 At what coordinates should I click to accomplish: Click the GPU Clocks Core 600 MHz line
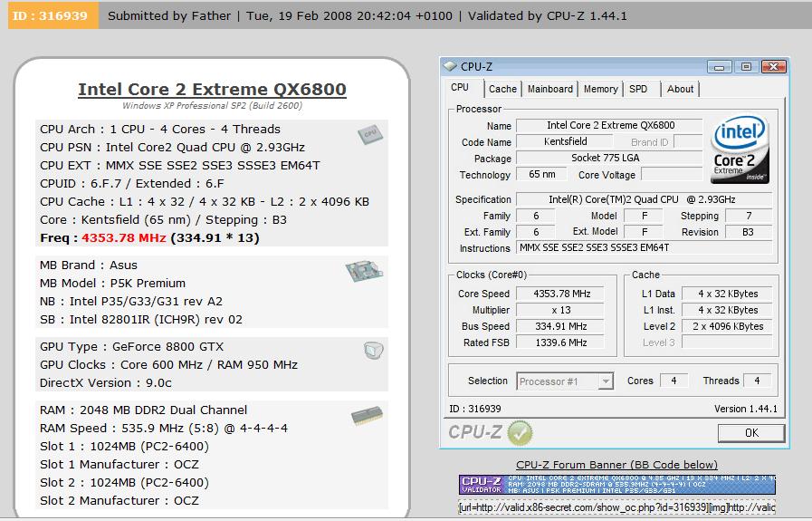click(x=168, y=365)
